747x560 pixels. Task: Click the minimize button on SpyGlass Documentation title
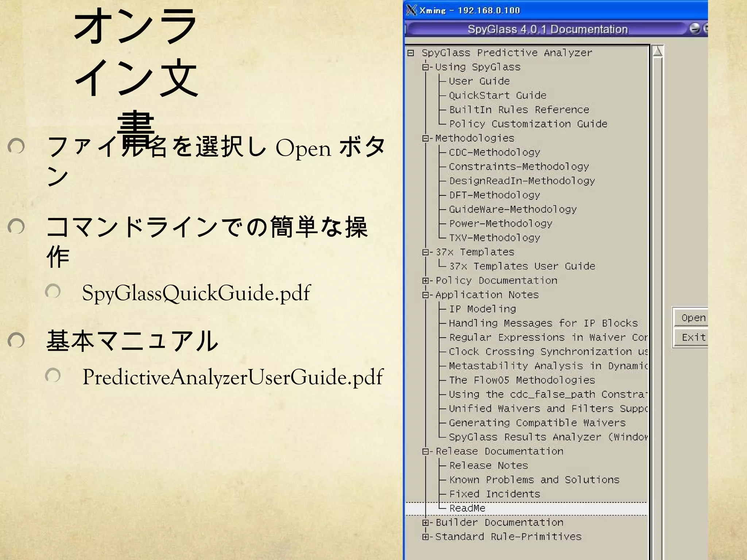point(694,28)
